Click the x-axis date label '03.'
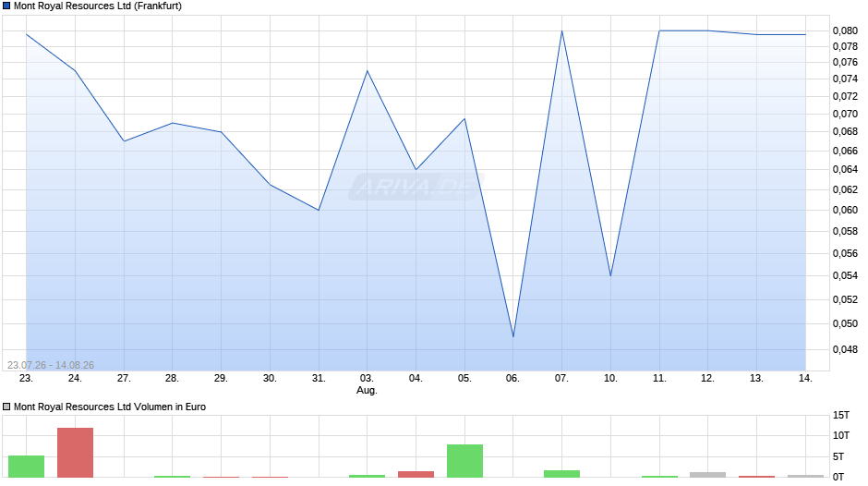 point(367,379)
